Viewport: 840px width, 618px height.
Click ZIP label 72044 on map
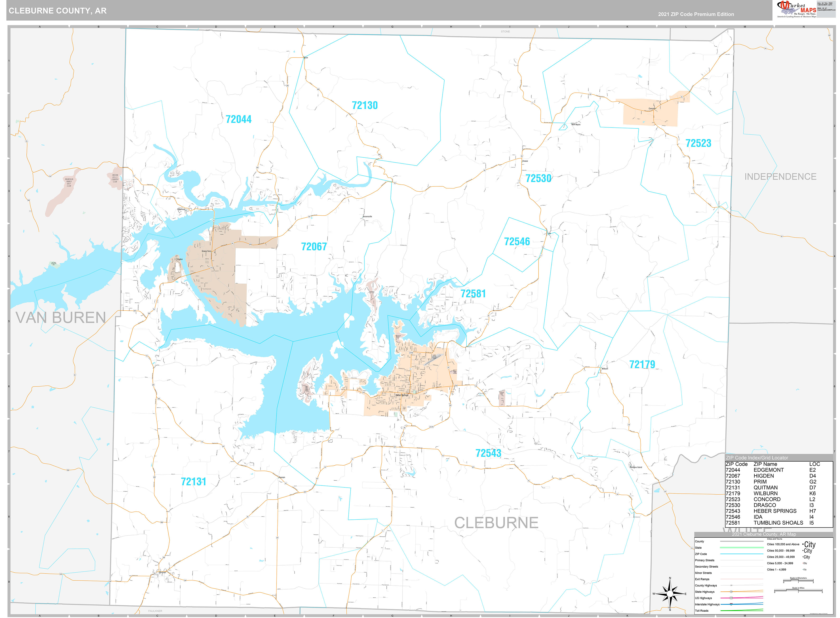(239, 119)
